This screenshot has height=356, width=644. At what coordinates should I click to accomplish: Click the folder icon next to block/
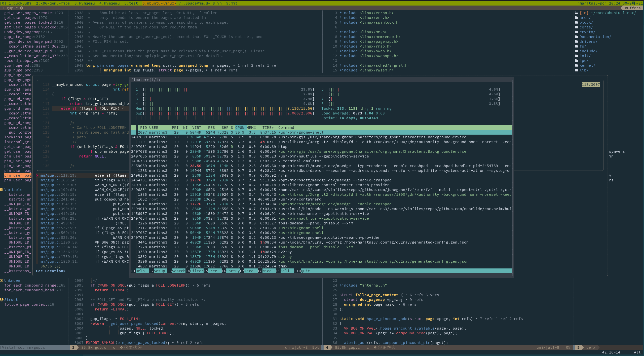577,22
